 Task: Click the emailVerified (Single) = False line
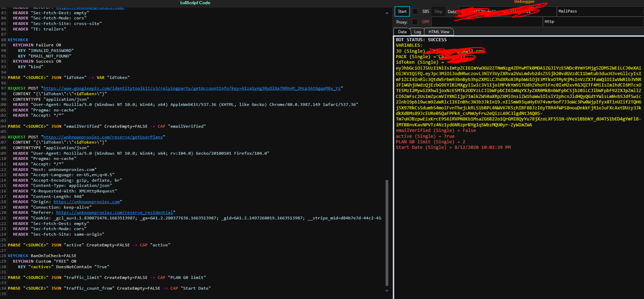pyautogui.click(x=436, y=131)
